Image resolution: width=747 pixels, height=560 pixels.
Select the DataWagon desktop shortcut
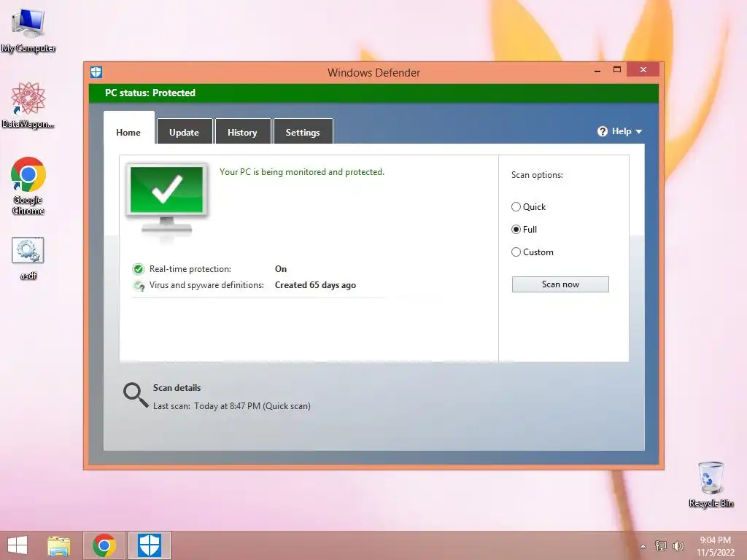click(28, 106)
